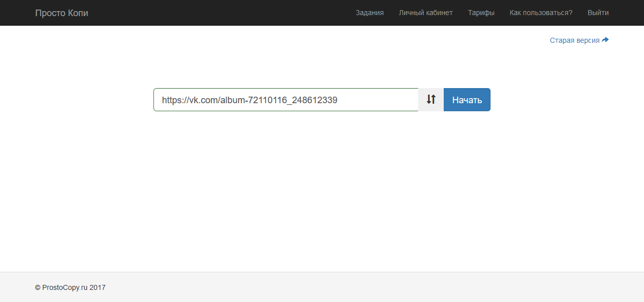Open the Тарифы page
This screenshot has width=644, height=302.
(481, 13)
